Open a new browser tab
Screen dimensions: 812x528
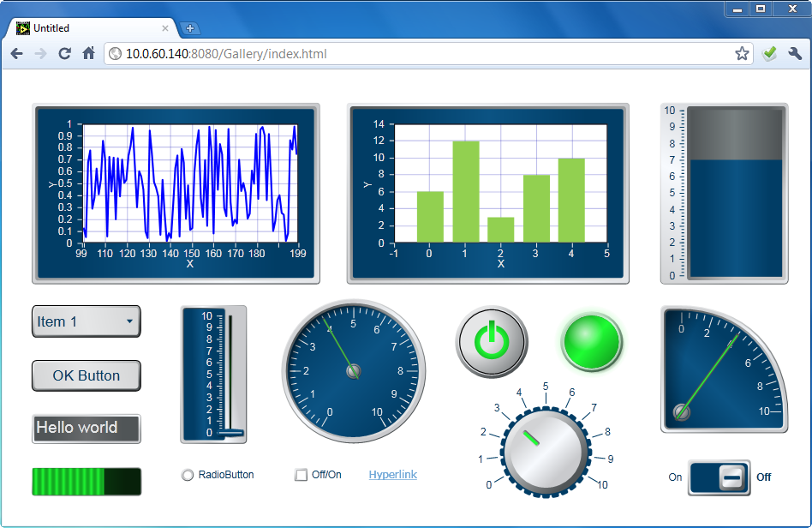pos(190,28)
